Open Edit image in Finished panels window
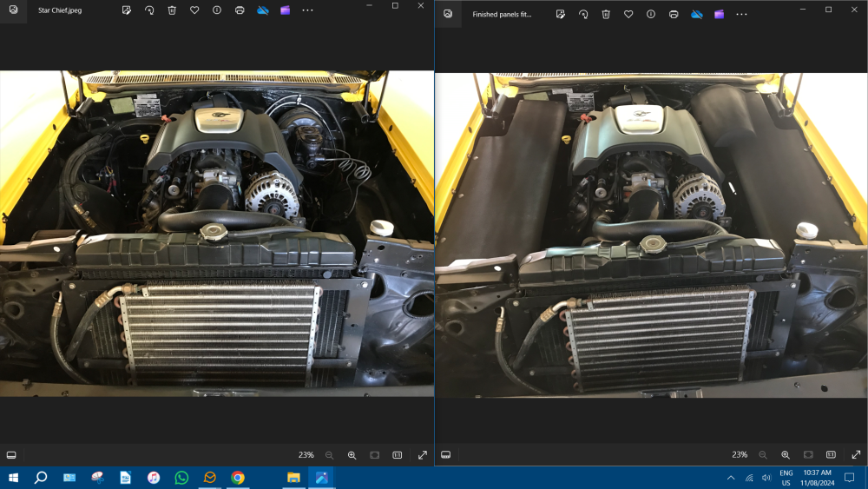868x489 pixels. (x=561, y=15)
